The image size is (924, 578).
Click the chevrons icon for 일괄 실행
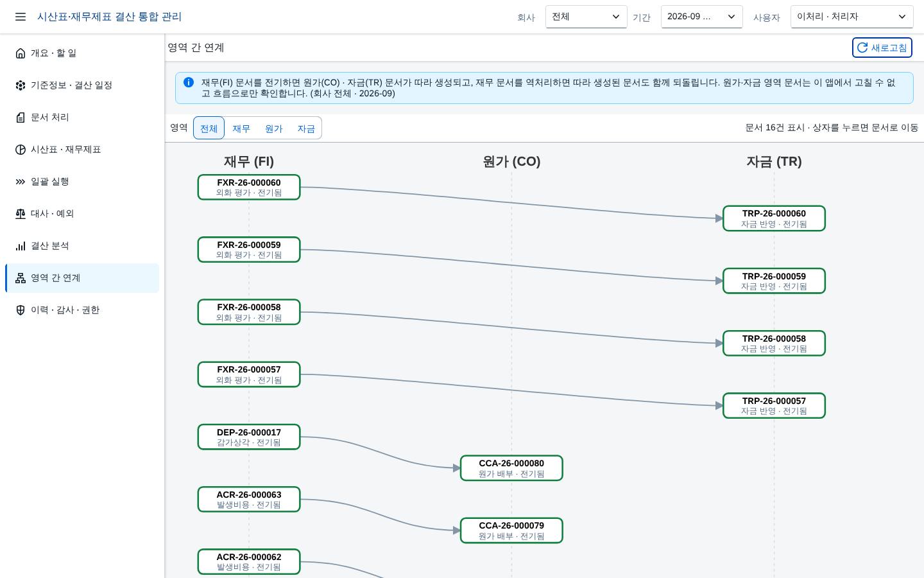[21, 182]
